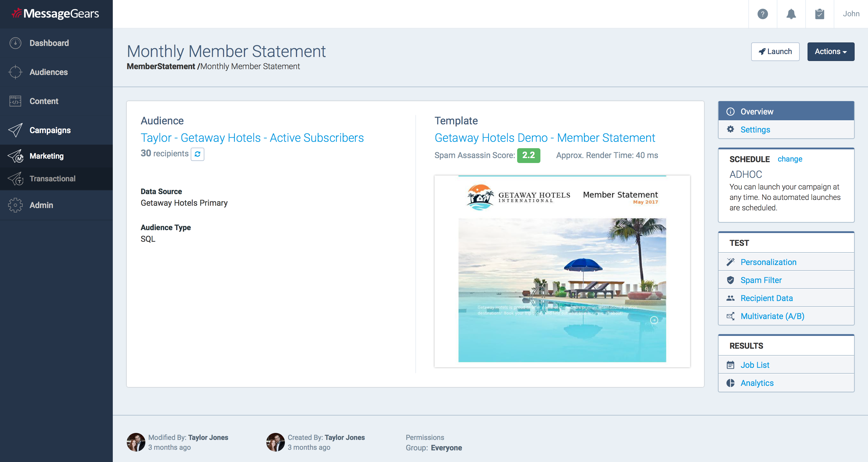This screenshot has height=462, width=868.
Task: Expand the Campaigns sidebar section
Action: [50, 130]
